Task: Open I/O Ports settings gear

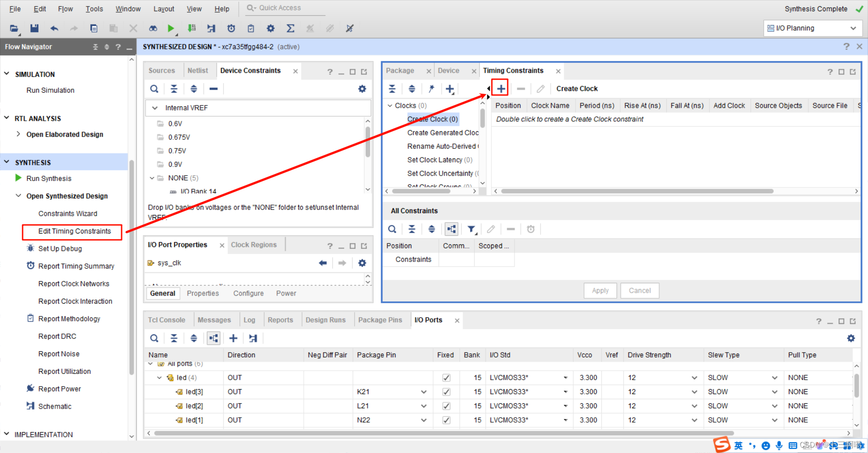Action: click(x=851, y=338)
